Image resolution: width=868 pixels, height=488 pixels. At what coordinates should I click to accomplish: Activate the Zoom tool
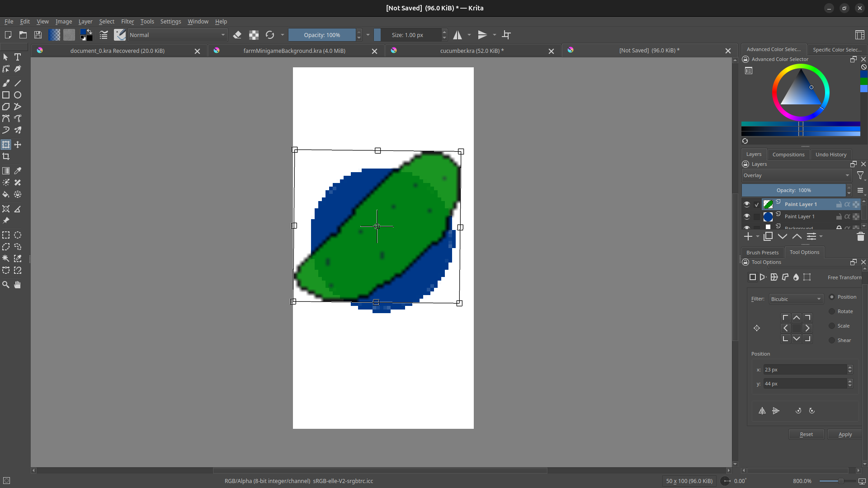(x=6, y=285)
